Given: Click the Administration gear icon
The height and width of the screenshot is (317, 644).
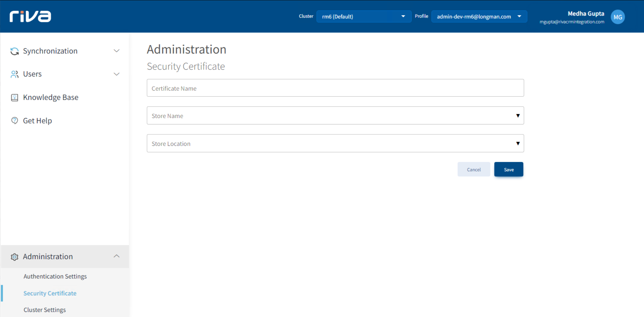Looking at the screenshot, I should (x=15, y=257).
